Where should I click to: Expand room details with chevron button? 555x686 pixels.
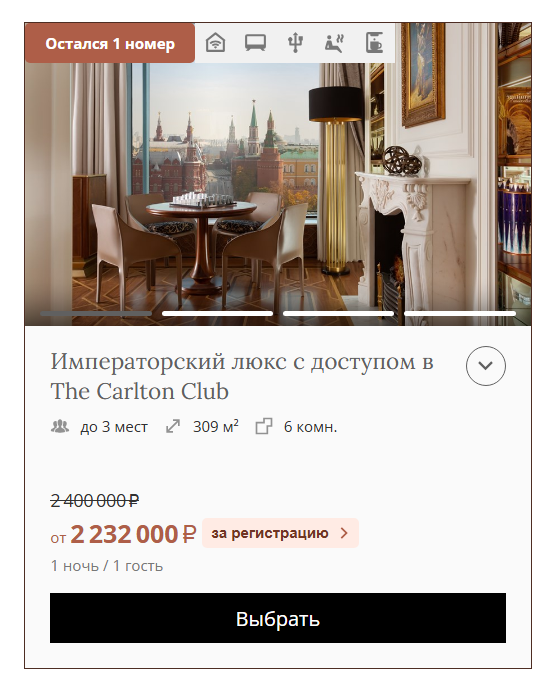tap(485, 366)
